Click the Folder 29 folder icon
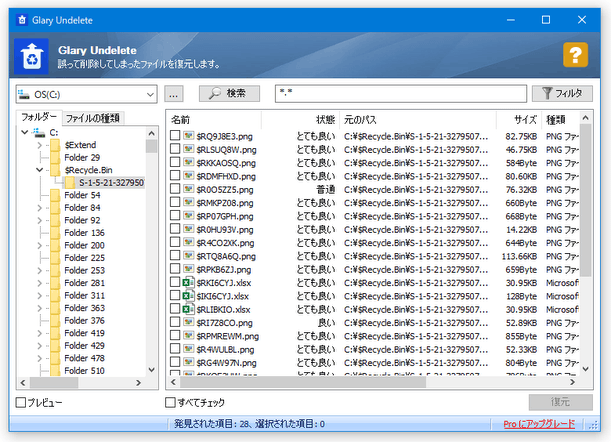Screen dimensions: 611x442 point(55,157)
